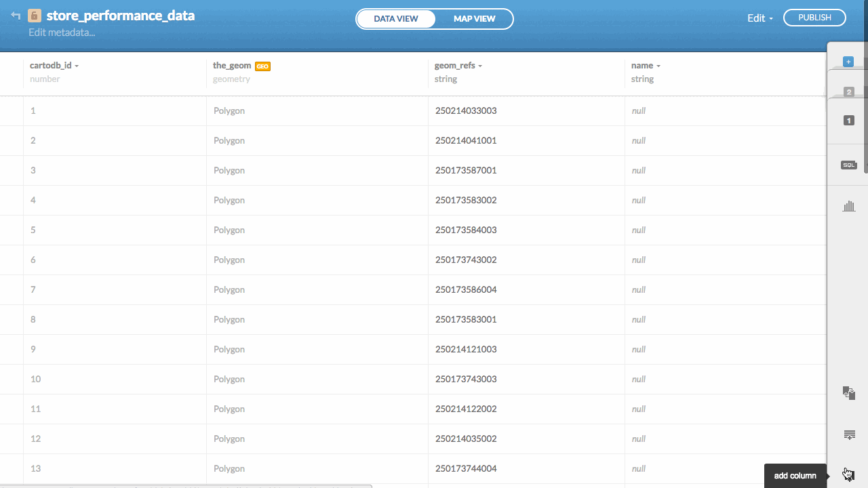Click the add row icon
The image size is (868, 488).
click(x=848, y=434)
